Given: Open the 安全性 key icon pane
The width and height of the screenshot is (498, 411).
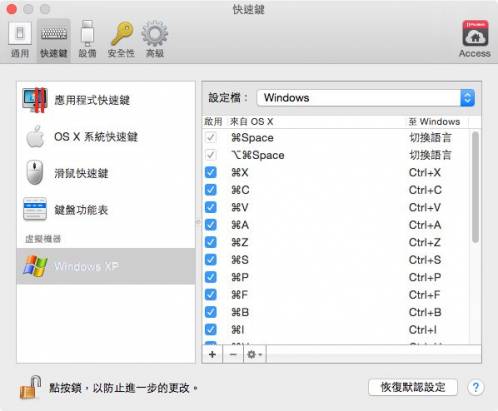Looking at the screenshot, I should (x=121, y=39).
